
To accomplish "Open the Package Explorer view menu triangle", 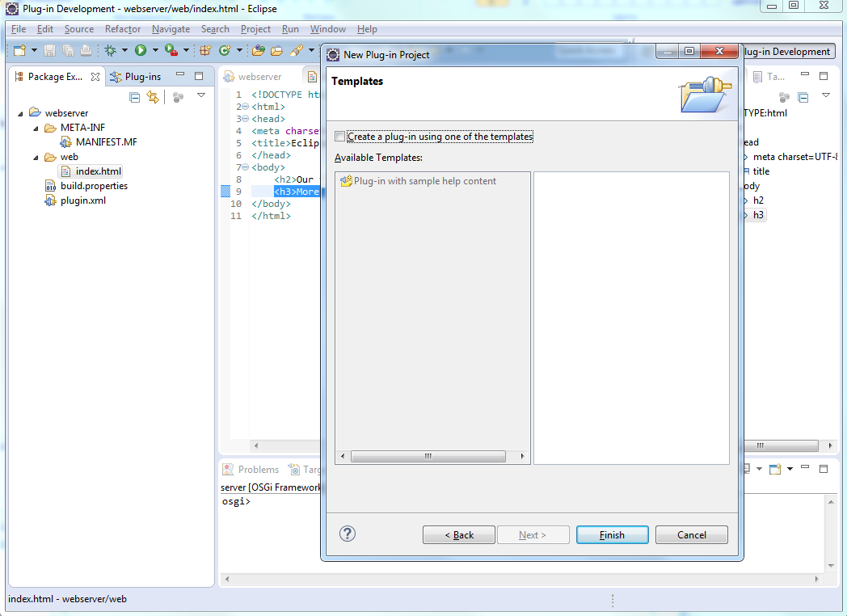I will 201,95.
